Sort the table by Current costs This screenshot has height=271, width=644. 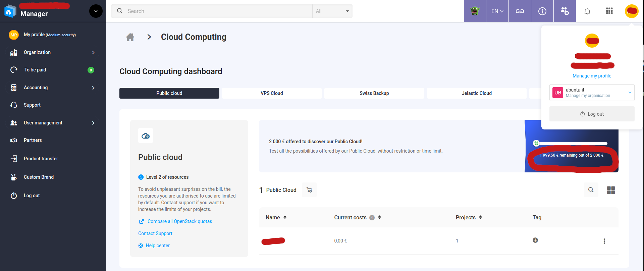click(x=379, y=217)
